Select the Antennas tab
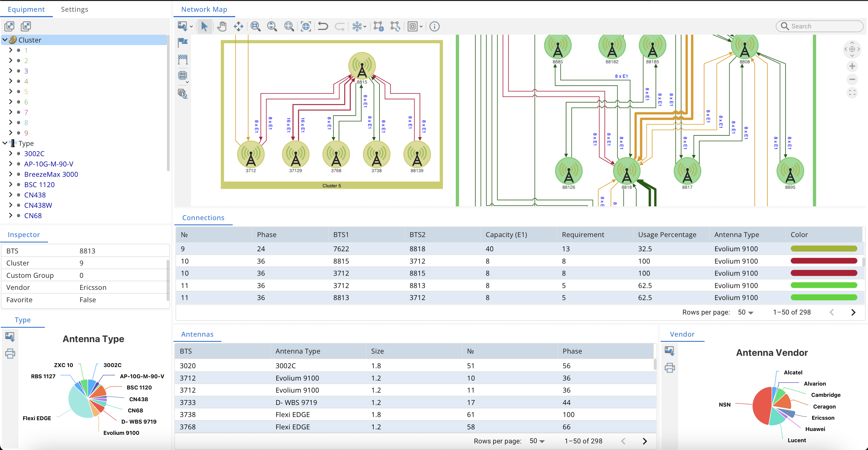Viewport: 868px width, 450px height. 197,334
